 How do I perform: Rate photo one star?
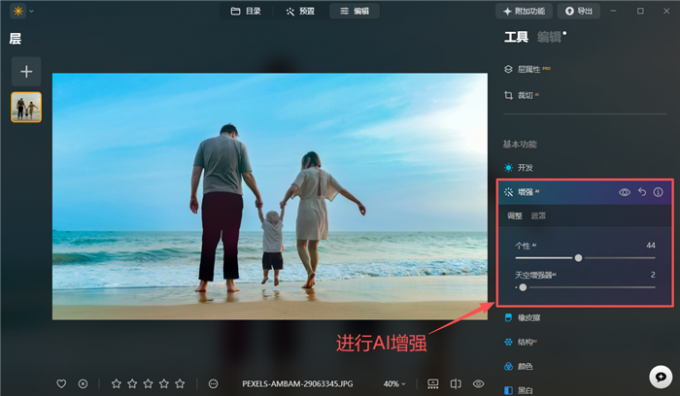pos(116,383)
